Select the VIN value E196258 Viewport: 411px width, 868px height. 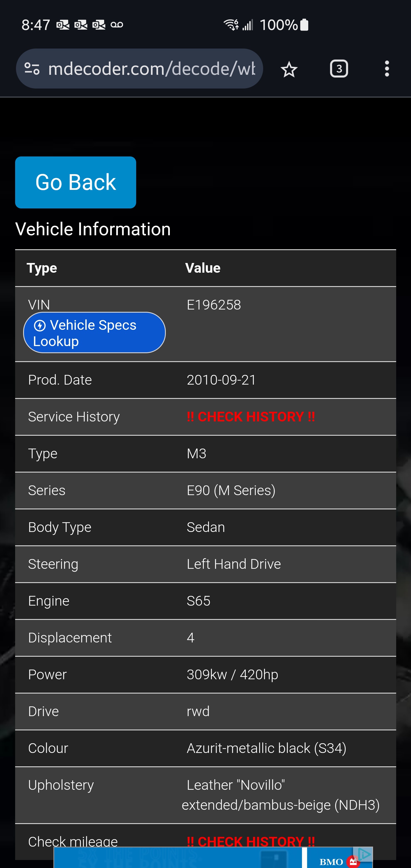[x=213, y=305]
